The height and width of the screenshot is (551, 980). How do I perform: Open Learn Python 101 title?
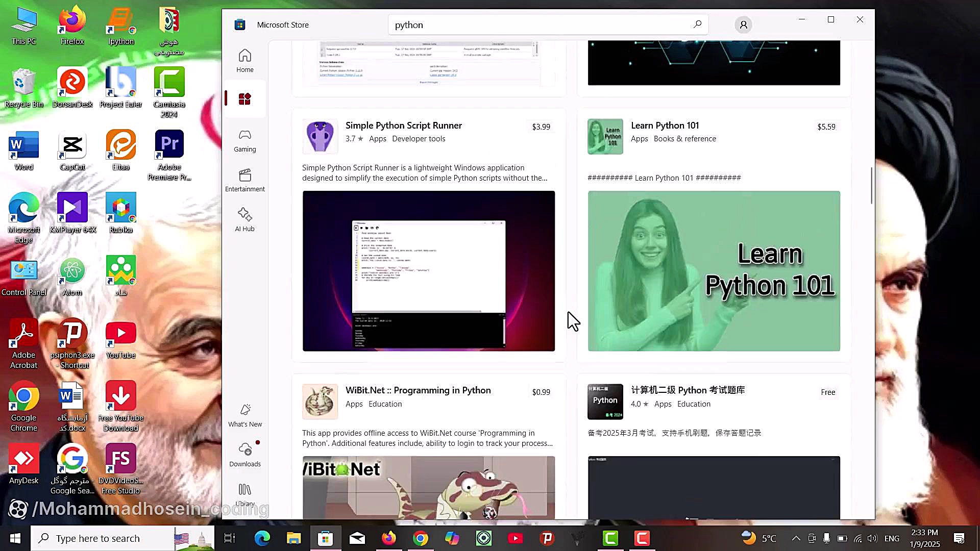click(665, 126)
